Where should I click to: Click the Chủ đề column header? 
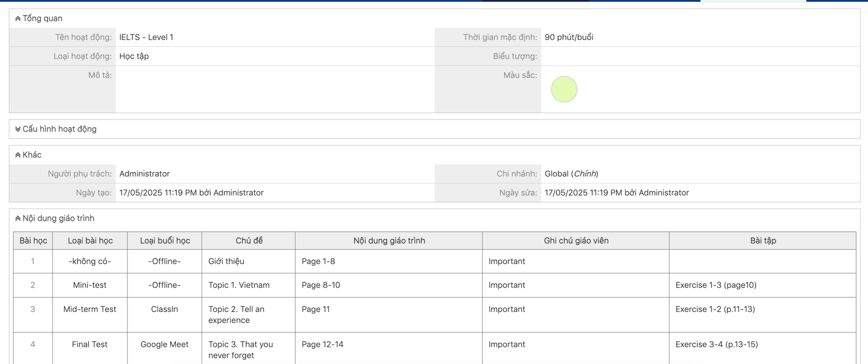click(x=249, y=241)
